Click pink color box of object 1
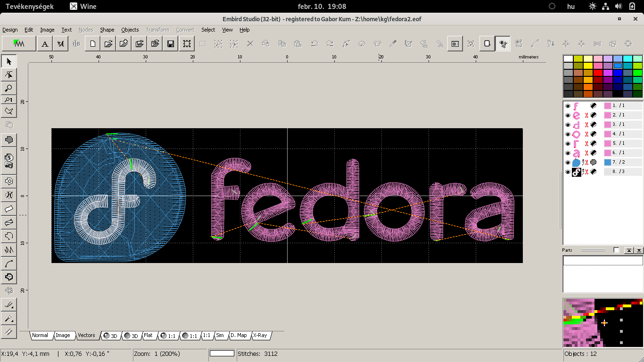The image size is (644, 362). (x=608, y=106)
